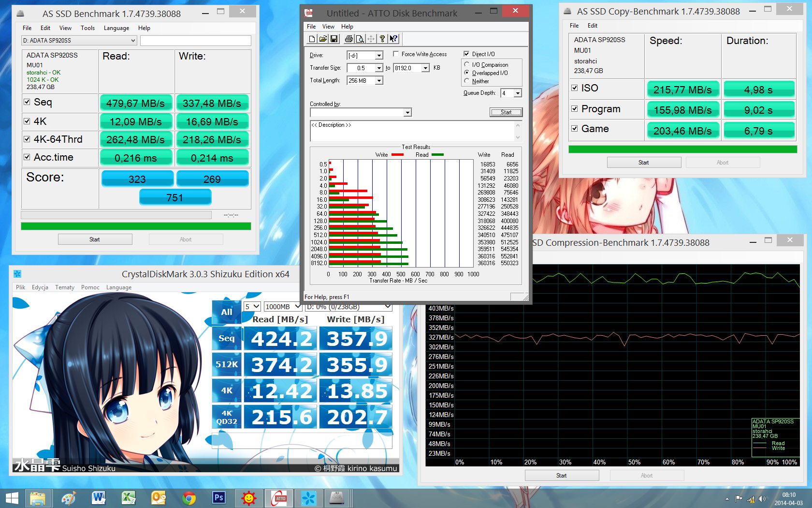Uncheck the 4K-64Thrd test checkbox
Screen dimensions: 812x508
pos(27,139)
